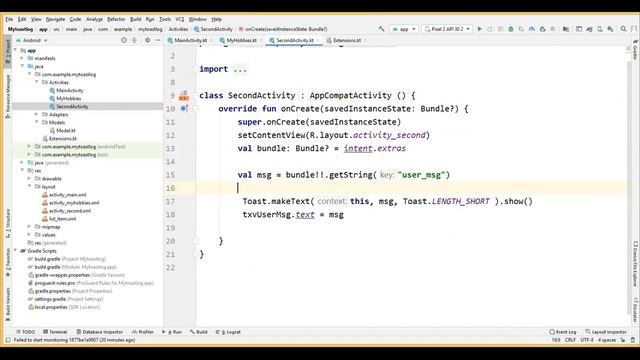Click the attach debugger icon
Viewport: 640px width, 360px height.
coord(542,29)
